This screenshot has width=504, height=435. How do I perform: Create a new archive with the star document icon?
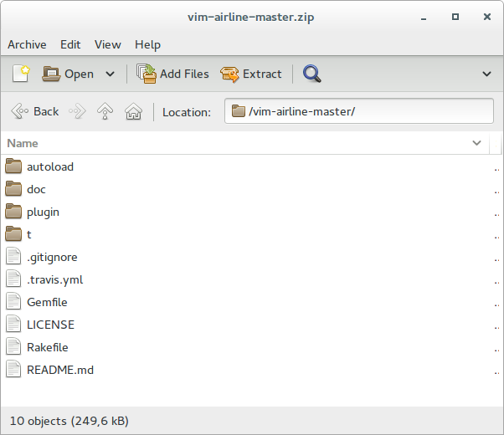21,74
